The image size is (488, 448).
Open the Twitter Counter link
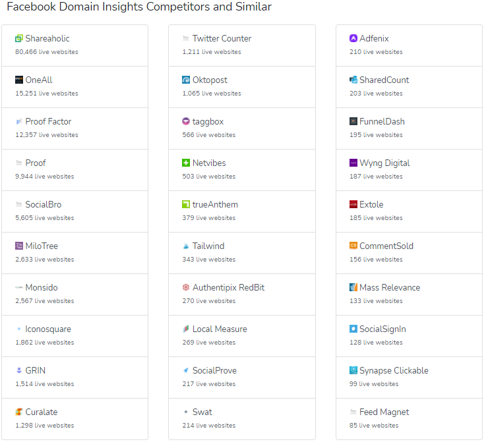[x=222, y=39]
